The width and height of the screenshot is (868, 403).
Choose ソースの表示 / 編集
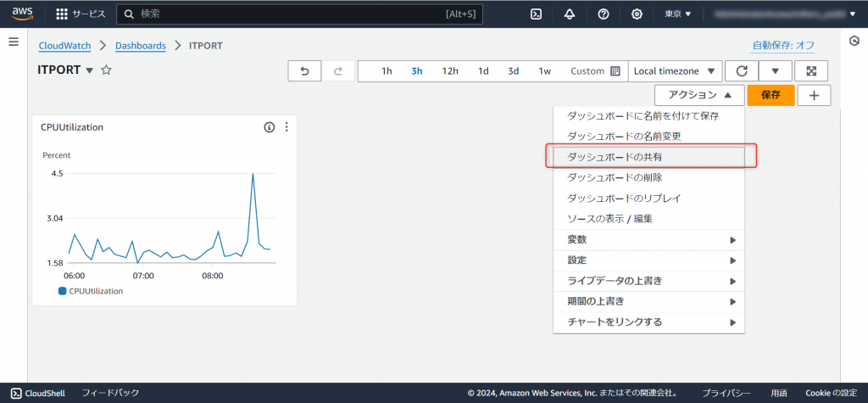click(648, 219)
